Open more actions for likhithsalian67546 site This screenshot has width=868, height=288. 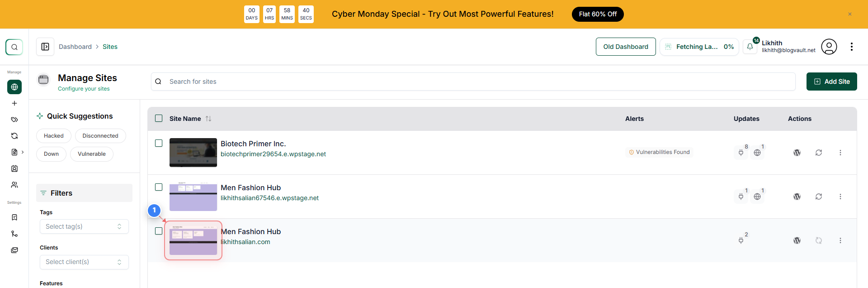click(x=840, y=197)
